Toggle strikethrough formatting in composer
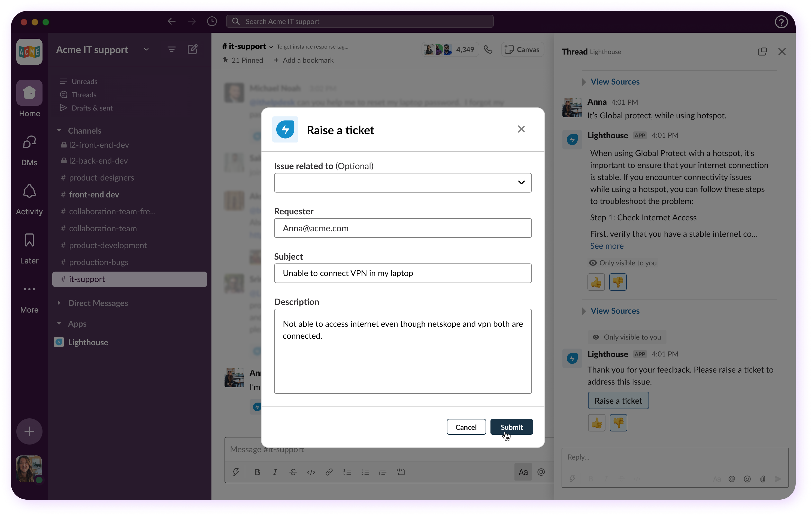Image resolution: width=812 pixels, height=516 pixels. pyautogui.click(x=293, y=472)
